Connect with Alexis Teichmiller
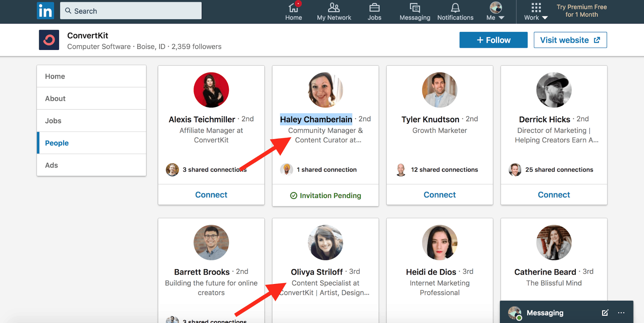 click(211, 195)
